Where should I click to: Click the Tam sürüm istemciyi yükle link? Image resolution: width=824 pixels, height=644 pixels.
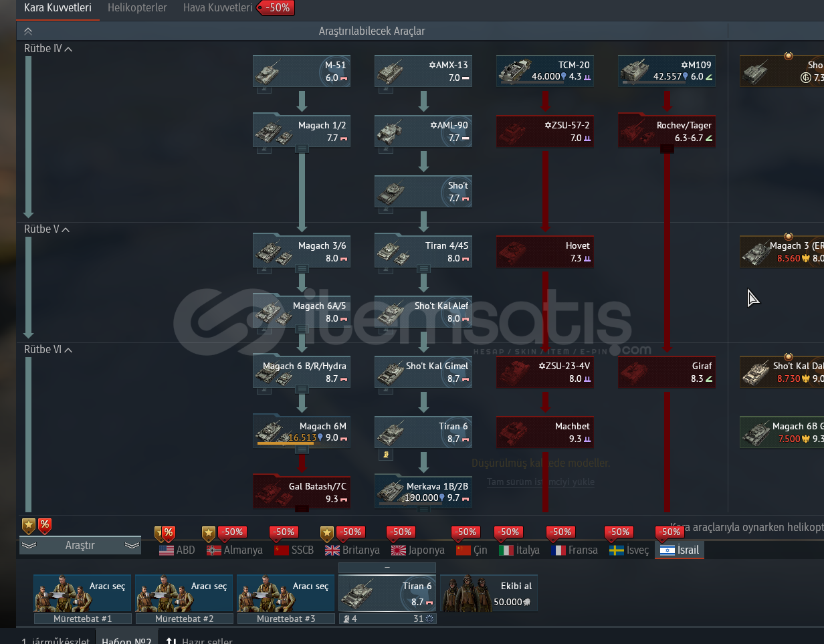(x=540, y=481)
